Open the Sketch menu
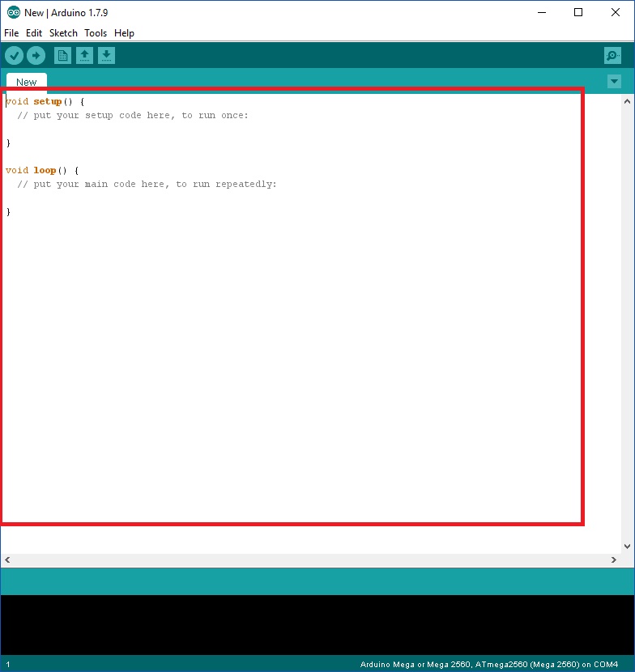The image size is (635, 672). coord(63,33)
